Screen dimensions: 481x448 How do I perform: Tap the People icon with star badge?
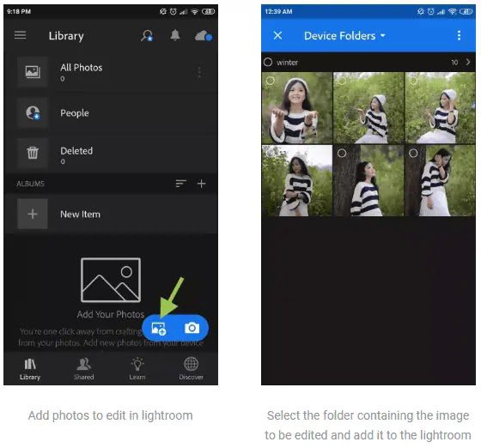click(x=33, y=112)
